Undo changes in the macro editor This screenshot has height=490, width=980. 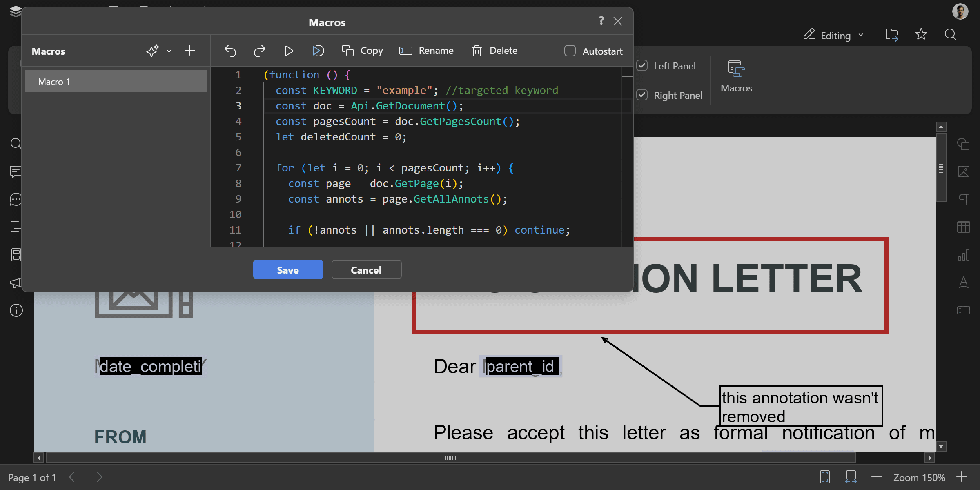[230, 51]
